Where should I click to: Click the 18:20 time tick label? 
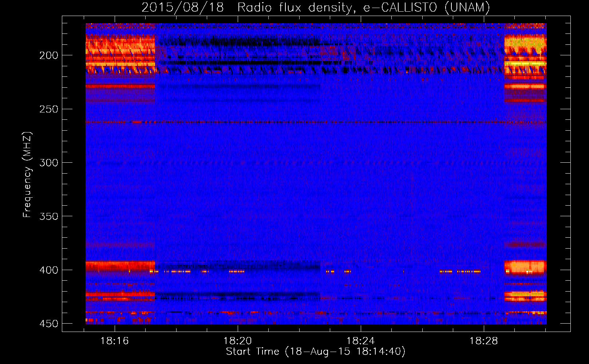coord(238,341)
